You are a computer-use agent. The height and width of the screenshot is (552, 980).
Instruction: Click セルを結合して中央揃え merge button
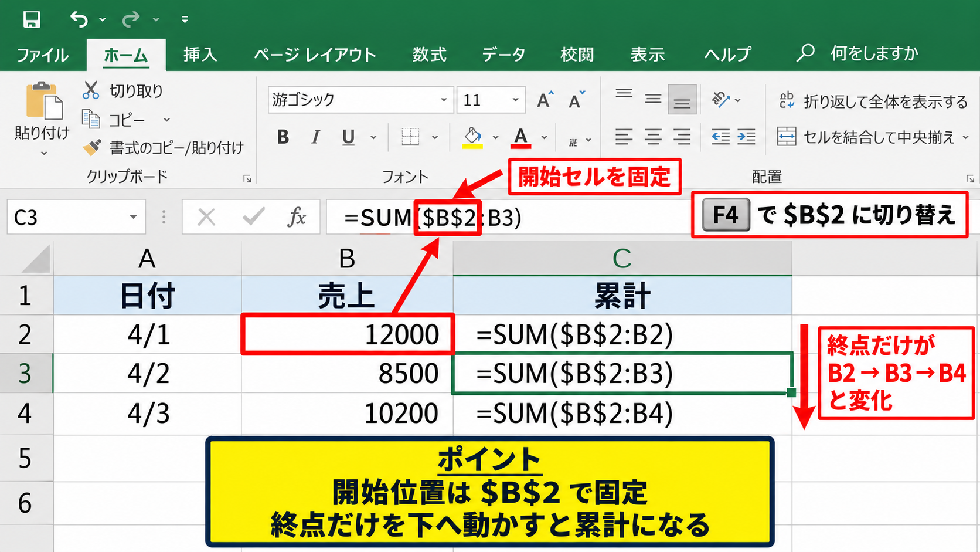tap(866, 137)
